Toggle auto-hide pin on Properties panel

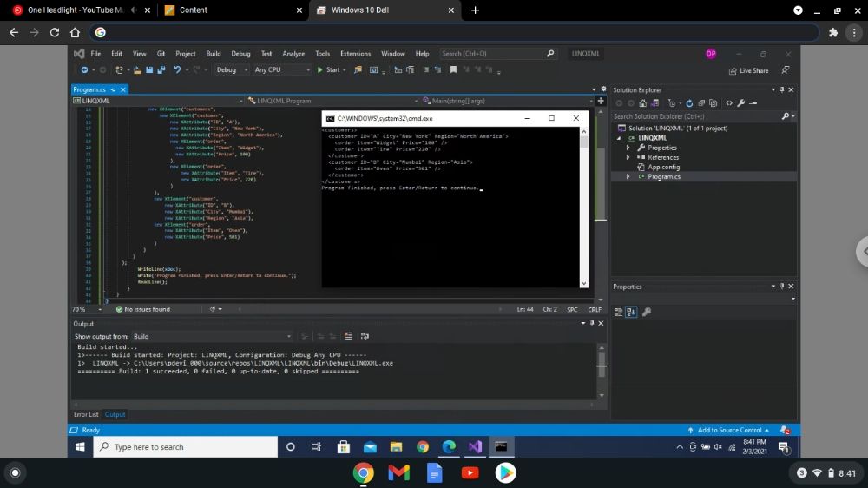click(x=782, y=287)
